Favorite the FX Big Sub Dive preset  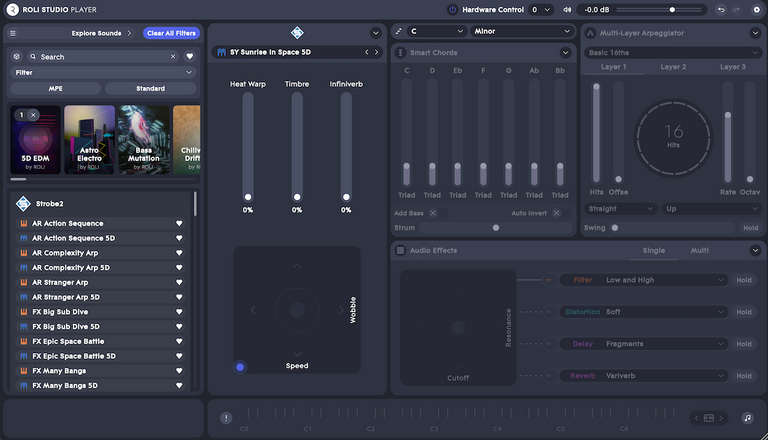pos(179,312)
